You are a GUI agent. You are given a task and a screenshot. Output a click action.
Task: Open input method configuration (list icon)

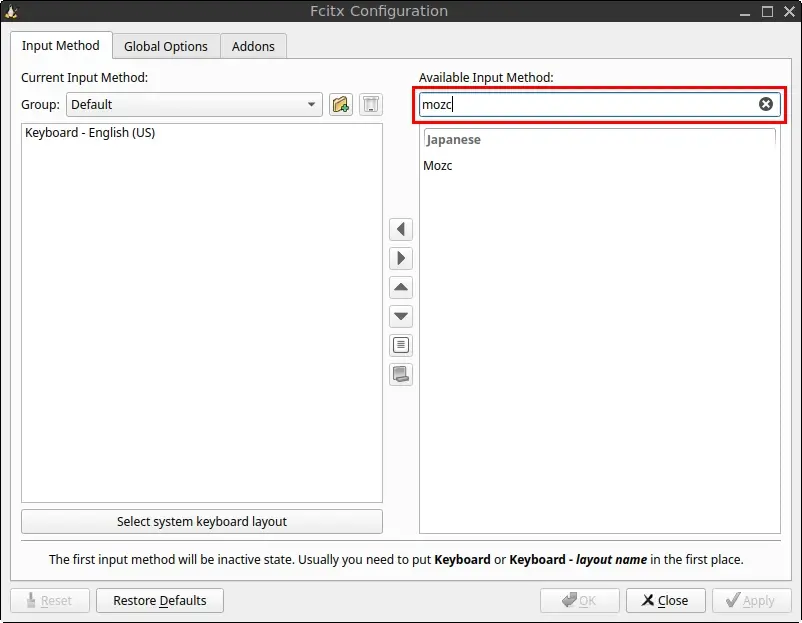[401, 345]
